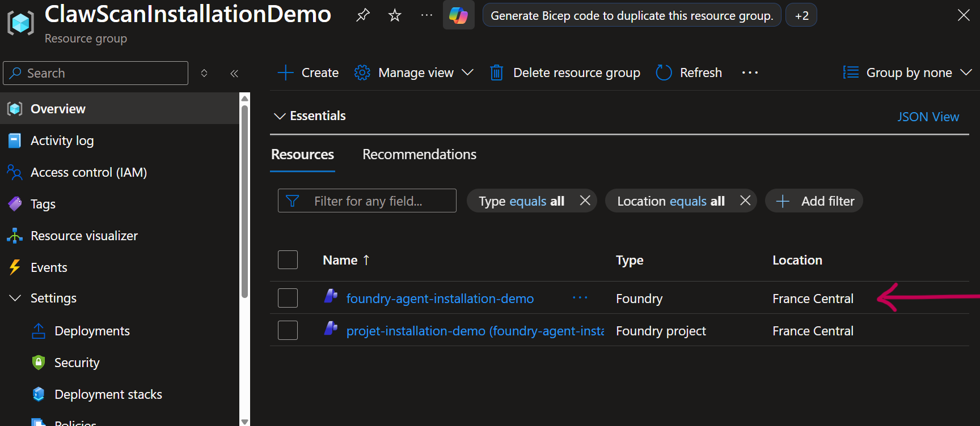Screen dimensions: 980x426
Task: Click the Generate Bicep code suggestion
Action: [x=632, y=15]
